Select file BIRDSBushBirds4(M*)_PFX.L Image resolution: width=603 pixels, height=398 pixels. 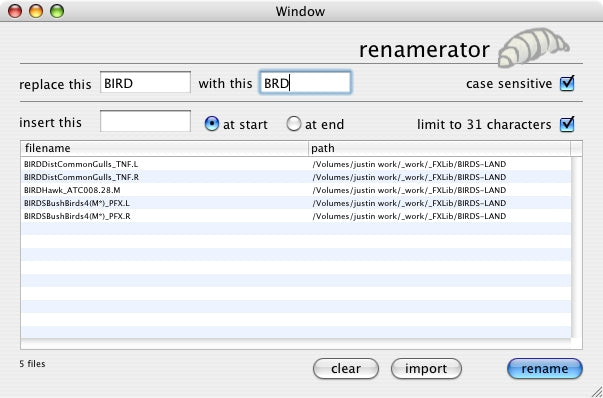pyautogui.click(x=296, y=203)
